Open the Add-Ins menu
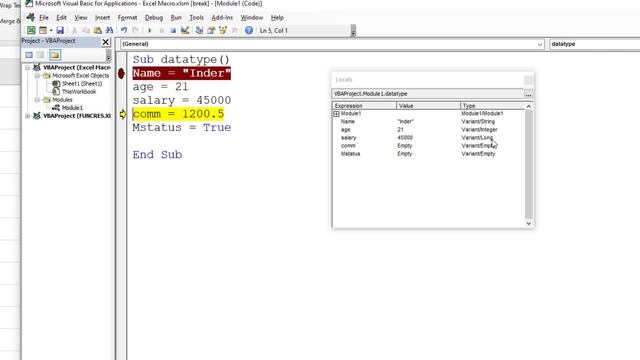Viewport: 640px width, 360px height. pos(222,18)
